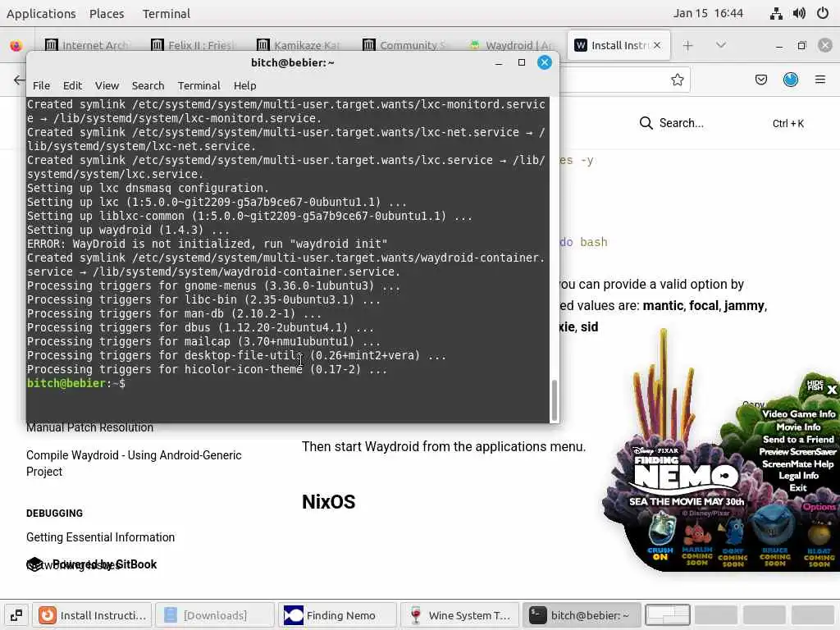Open Compile Waydroid Using Android-Generic Project link
840x630 pixels.
(x=134, y=463)
